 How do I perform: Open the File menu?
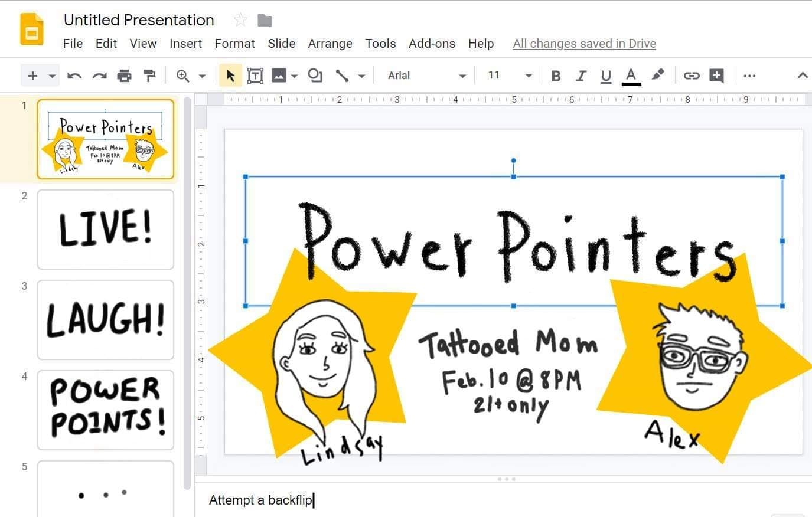[73, 44]
